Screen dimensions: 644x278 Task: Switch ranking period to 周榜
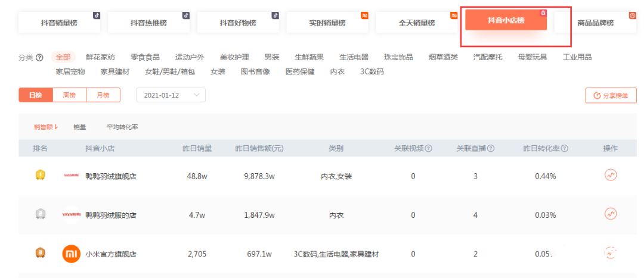click(x=70, y=95)
